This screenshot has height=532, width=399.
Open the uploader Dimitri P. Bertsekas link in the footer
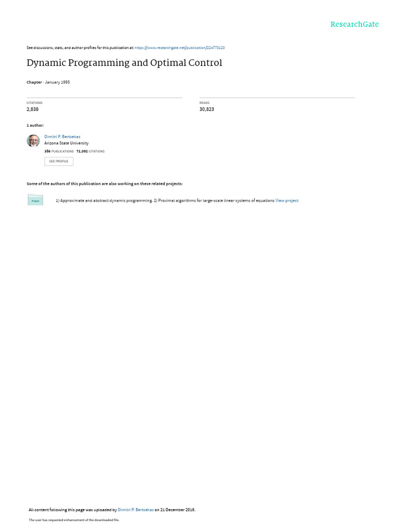[136, 510]
